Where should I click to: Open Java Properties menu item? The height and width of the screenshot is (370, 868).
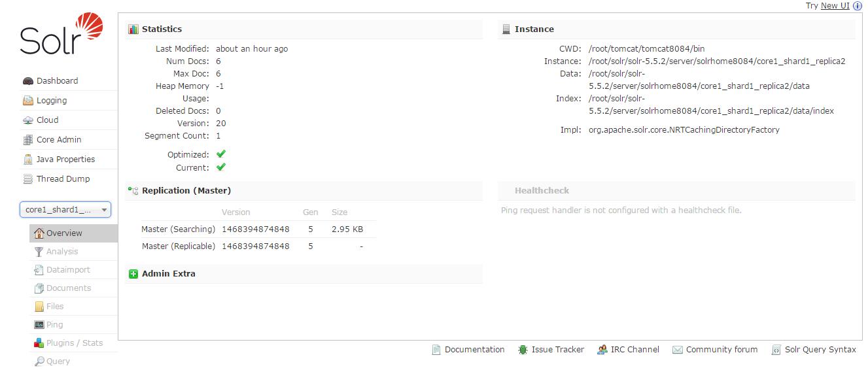pos(65,160)
